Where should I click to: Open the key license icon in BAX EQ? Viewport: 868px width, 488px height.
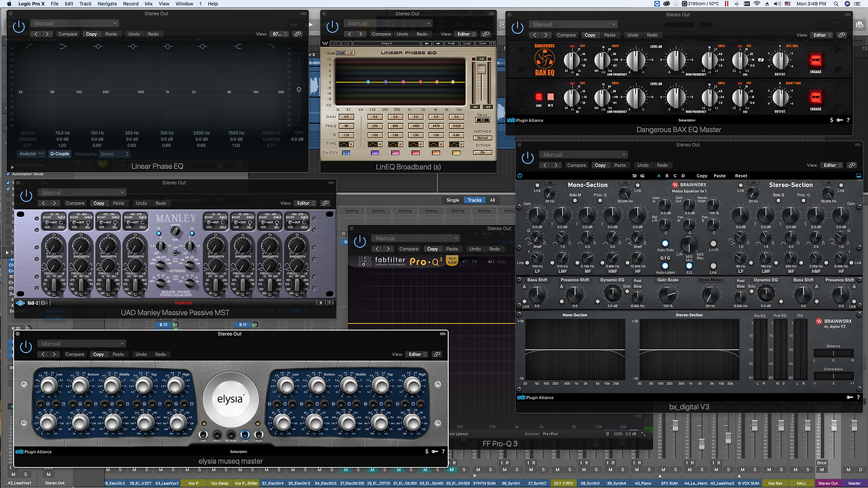point(840,121)
